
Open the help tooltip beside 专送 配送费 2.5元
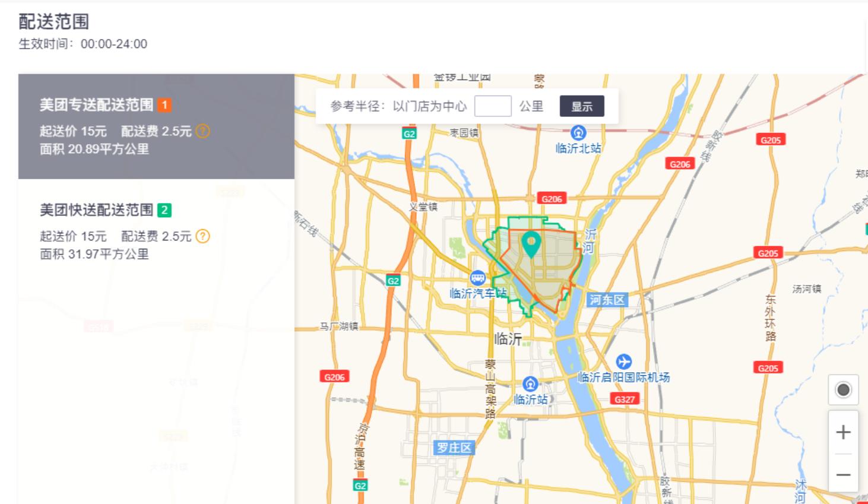pyautogui.click(x=202, y=132)
